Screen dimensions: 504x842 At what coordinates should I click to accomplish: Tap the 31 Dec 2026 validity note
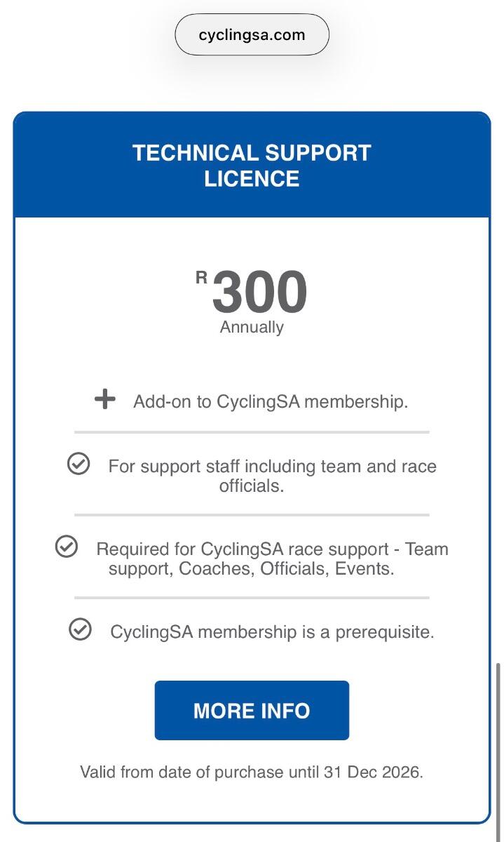point(252,773)
